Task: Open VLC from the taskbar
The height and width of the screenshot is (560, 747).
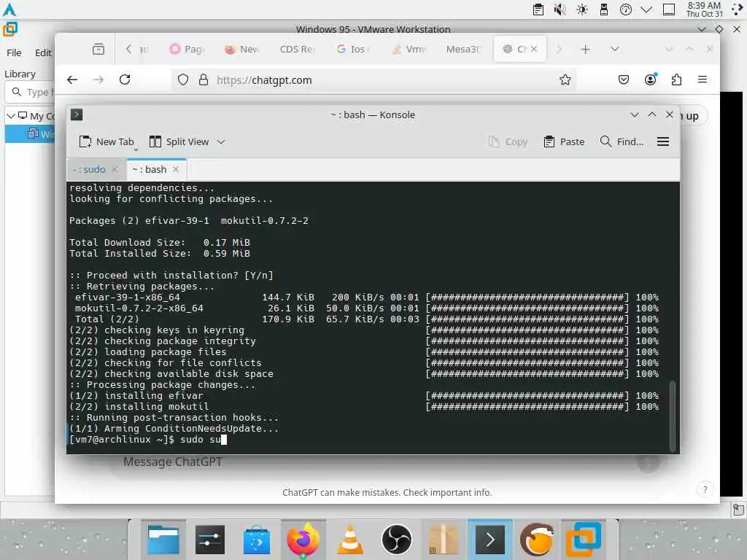Action: point(349,540)
